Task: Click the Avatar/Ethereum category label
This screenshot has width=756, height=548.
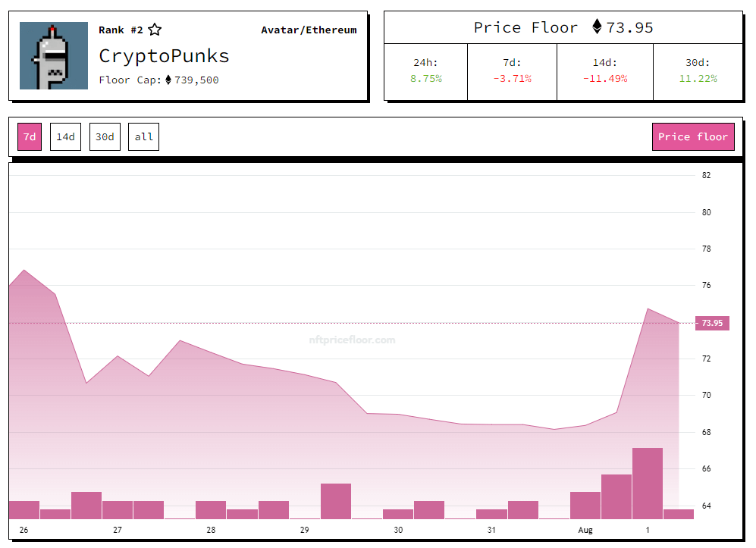Action: click(x=309, y=30)
